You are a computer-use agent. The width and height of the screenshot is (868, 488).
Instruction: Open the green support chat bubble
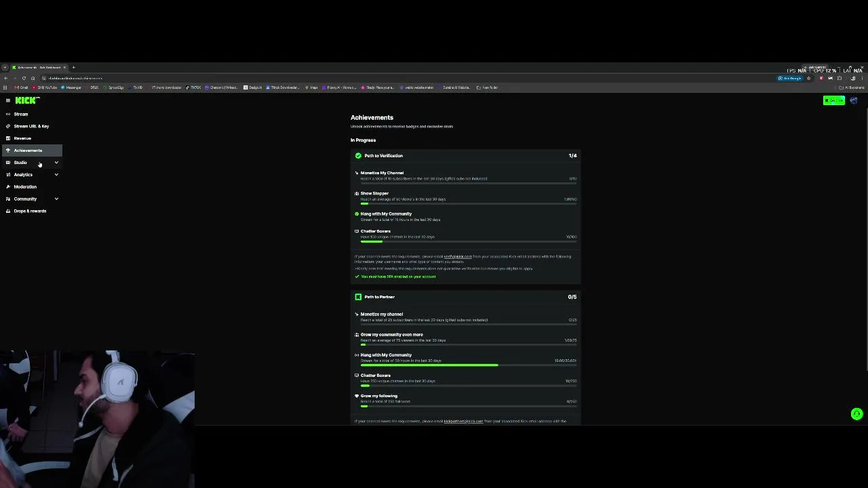point(857,414)
